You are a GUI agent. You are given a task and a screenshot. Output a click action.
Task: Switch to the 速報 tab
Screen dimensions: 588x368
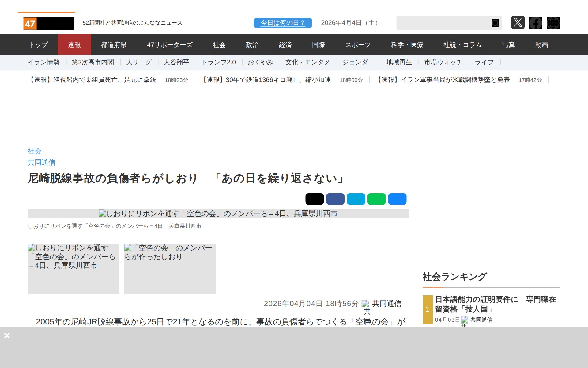click(x=74, y=44)
